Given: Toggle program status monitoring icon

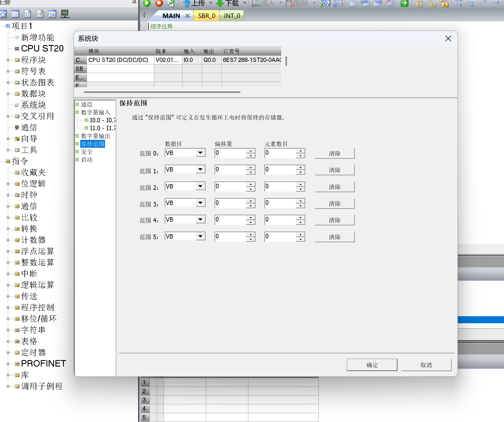Looking at the screenshot, I should (326, 3).
